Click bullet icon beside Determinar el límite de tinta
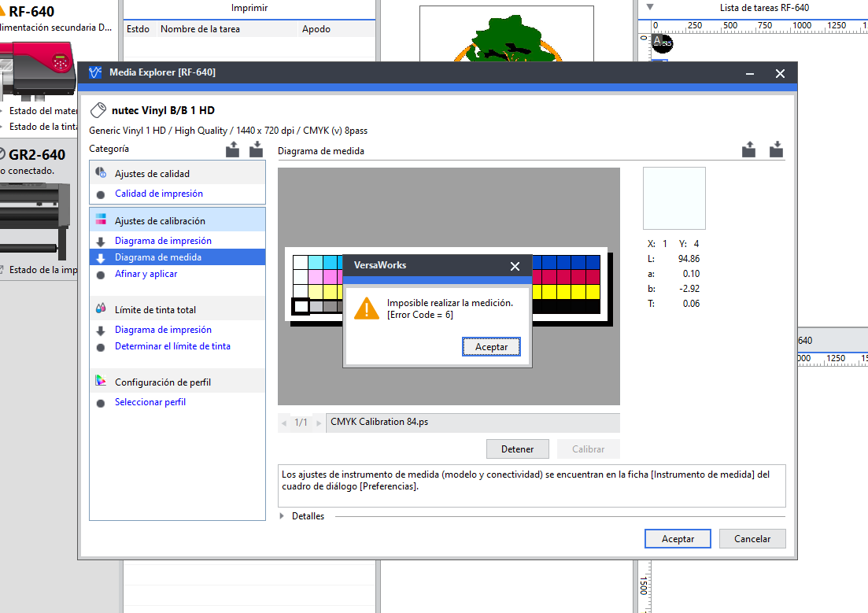This screenshot has width=868, height=613. [100, 347]
